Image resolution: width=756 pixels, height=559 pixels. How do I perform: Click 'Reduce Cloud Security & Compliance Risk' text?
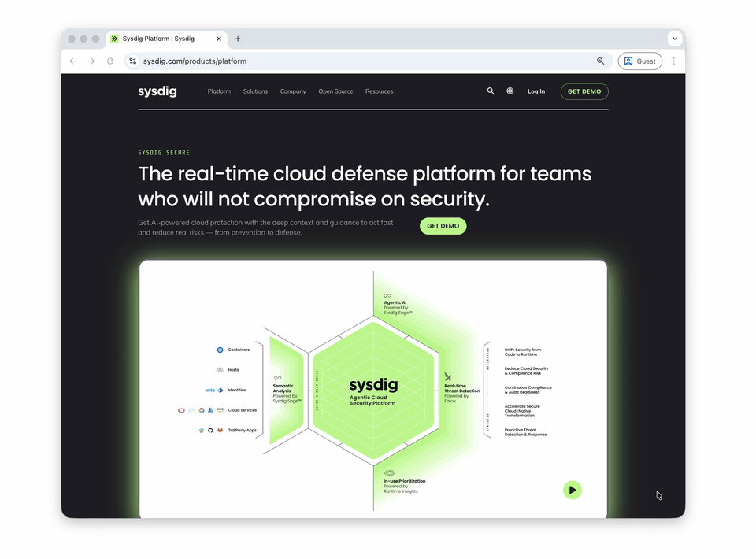tap(526, 371)
